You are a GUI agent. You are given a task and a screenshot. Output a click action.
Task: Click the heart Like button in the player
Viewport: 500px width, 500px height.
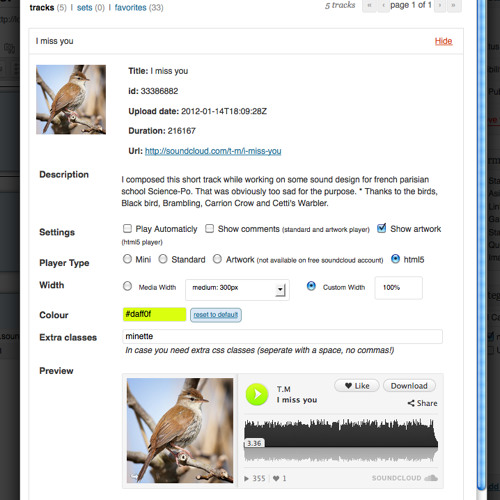pos(357,386)
